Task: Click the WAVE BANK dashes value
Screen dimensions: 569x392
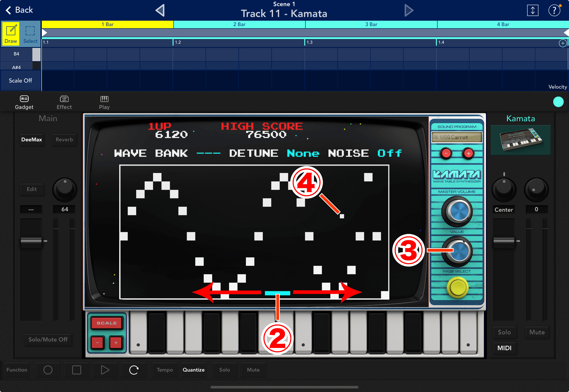Action: click(x=209, y=153)
